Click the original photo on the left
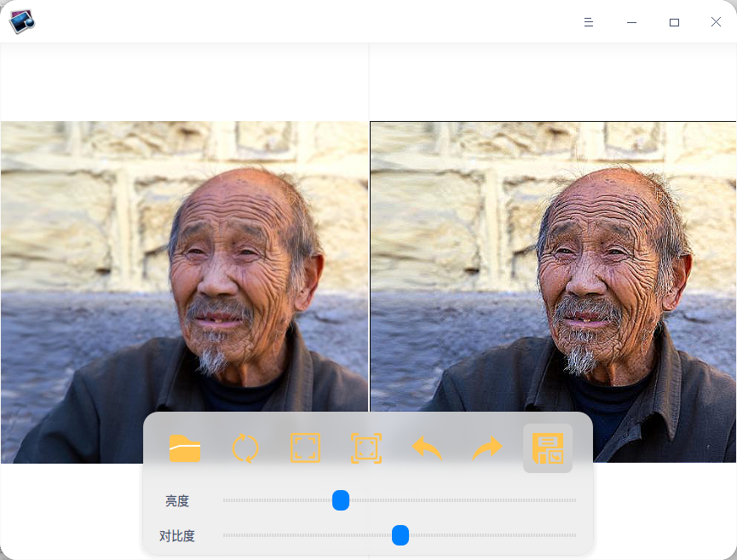Viewport: 737px width, 560px height. [x=184, y=292]
